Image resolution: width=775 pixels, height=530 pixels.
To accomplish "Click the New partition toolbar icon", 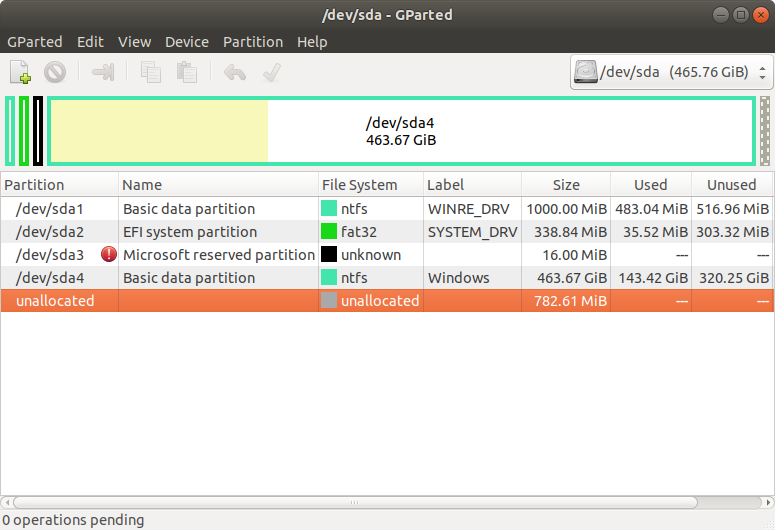I will pyautogui.click(x=20, y=72).
